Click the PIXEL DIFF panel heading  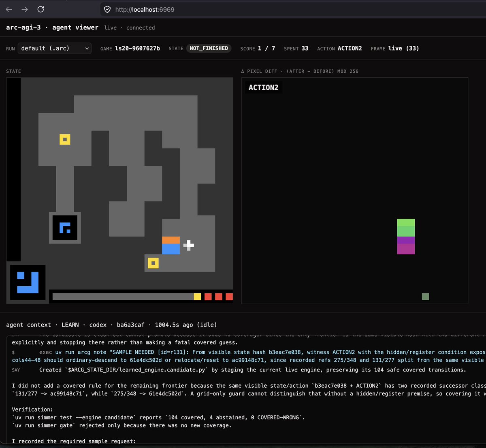300,71
